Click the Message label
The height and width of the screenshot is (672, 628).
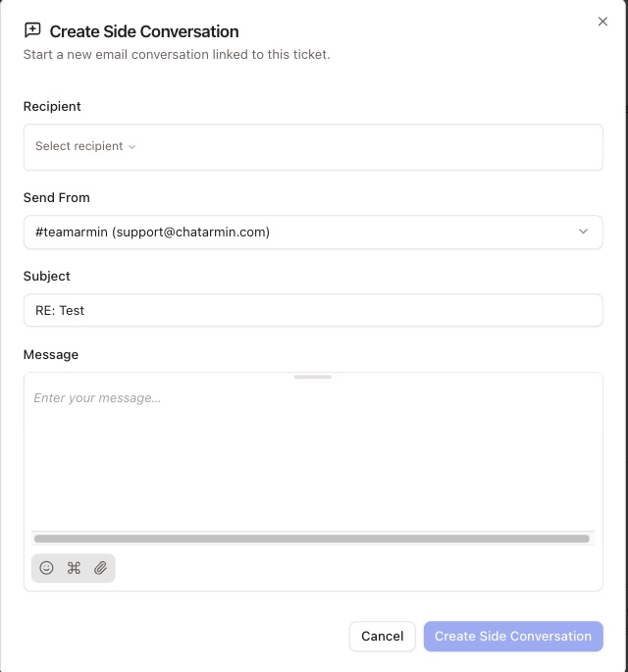coord(51,355)
